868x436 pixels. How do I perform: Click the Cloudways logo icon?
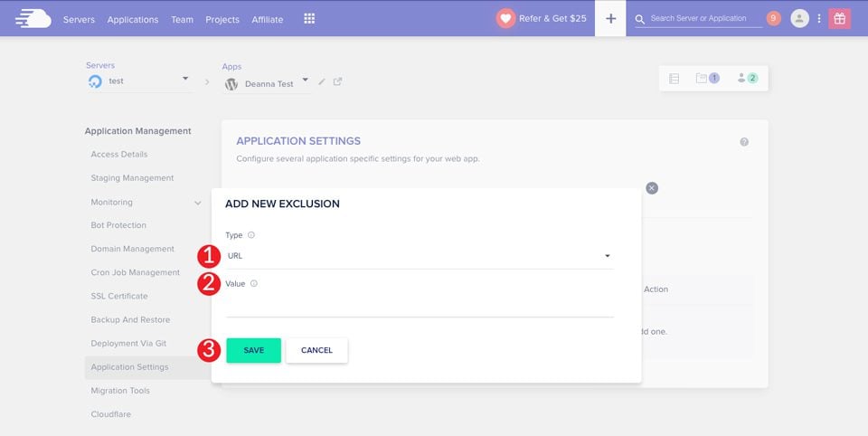(x=33, y=19)
